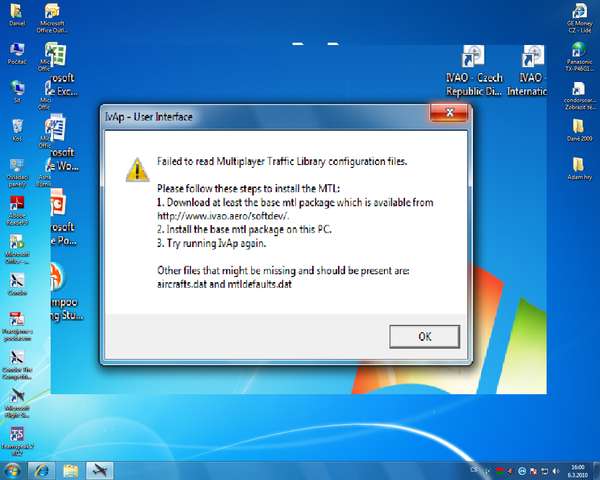Open the Daniel folder on the desktop
Screen dimensions: 600x480
[x=16, y=15]
